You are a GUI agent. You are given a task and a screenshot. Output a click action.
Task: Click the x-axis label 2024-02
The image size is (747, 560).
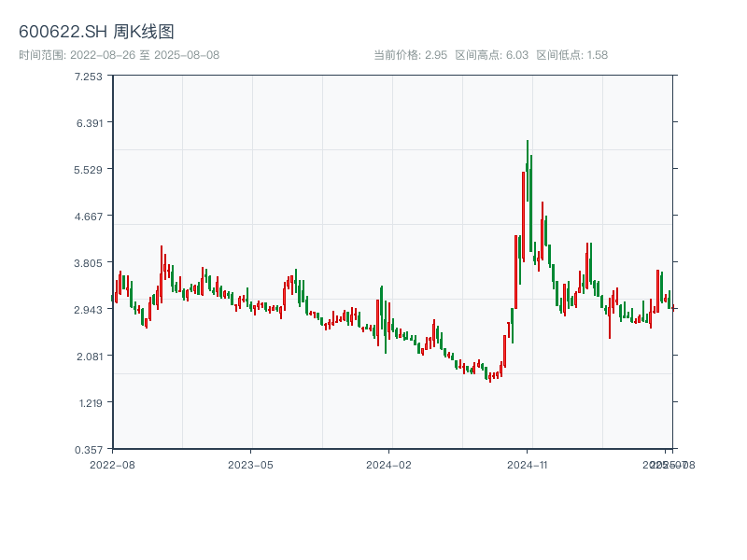388,465
